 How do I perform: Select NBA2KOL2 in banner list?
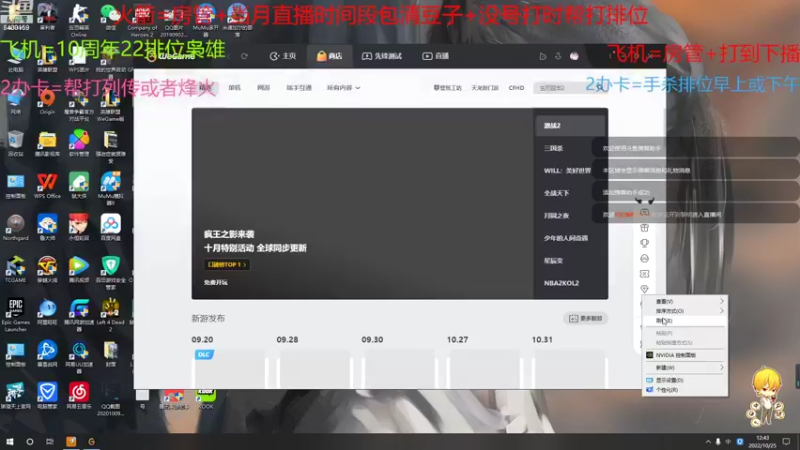tap(561, 283)
